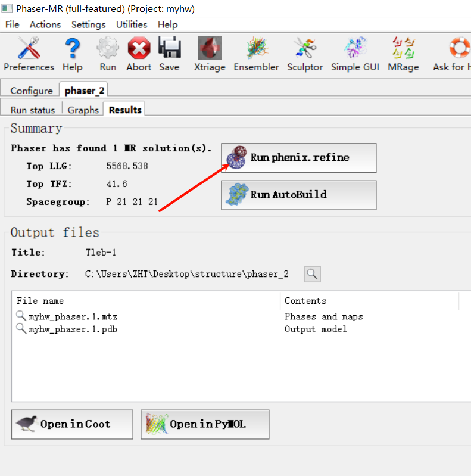Select the myhw_phaser.1.pdb file name

click(x=73, y=329)
